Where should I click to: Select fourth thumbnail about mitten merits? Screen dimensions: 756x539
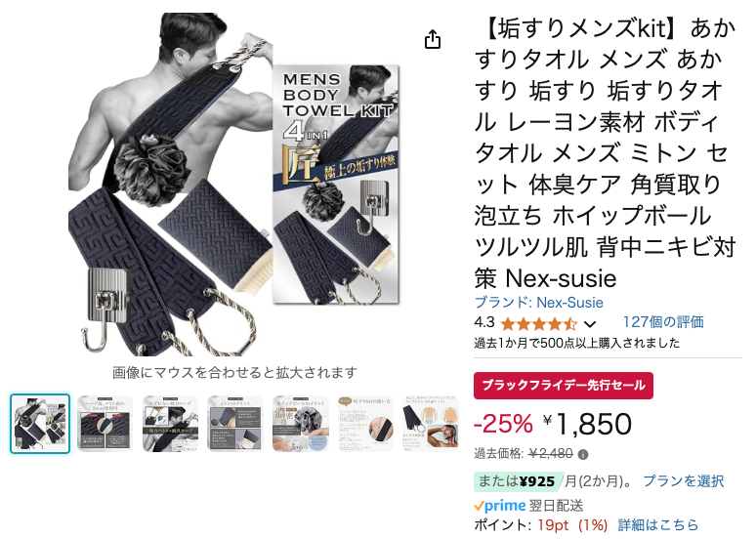pos(235,424)
